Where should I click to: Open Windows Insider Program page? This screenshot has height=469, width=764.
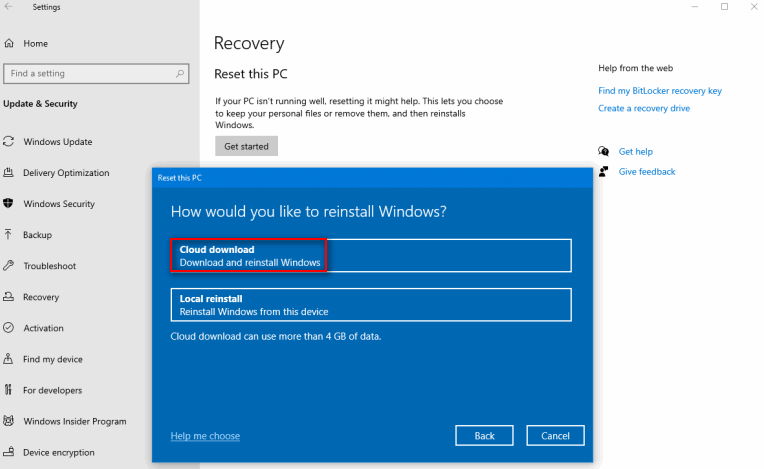click(x=75, y=421)
